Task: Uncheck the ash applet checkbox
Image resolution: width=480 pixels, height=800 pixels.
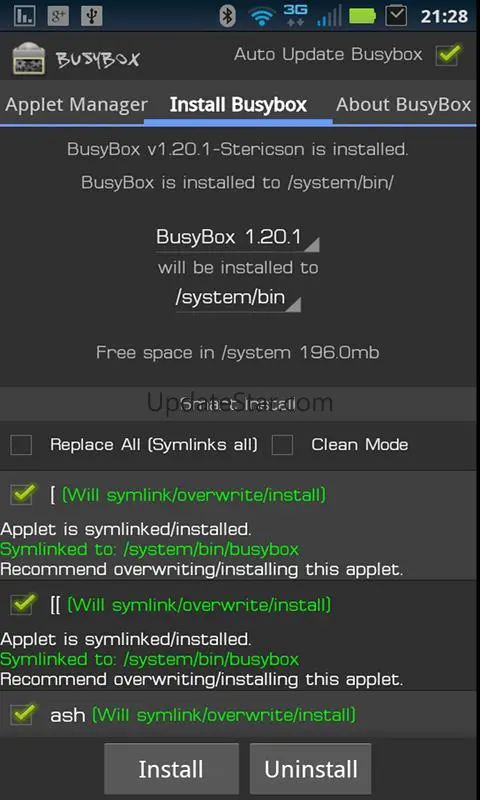Action: (23, 714)
